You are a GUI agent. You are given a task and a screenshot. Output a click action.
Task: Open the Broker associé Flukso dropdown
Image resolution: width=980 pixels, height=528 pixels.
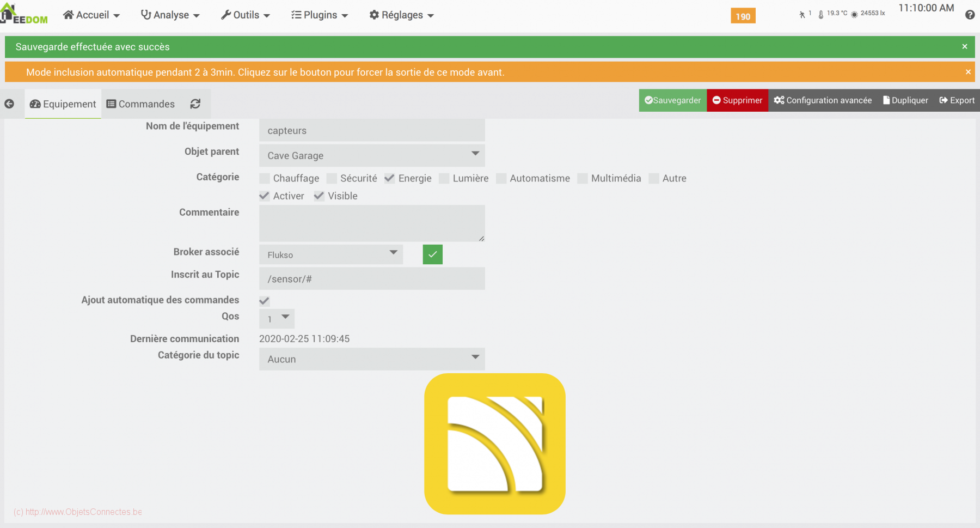click(x=331, y=254)
